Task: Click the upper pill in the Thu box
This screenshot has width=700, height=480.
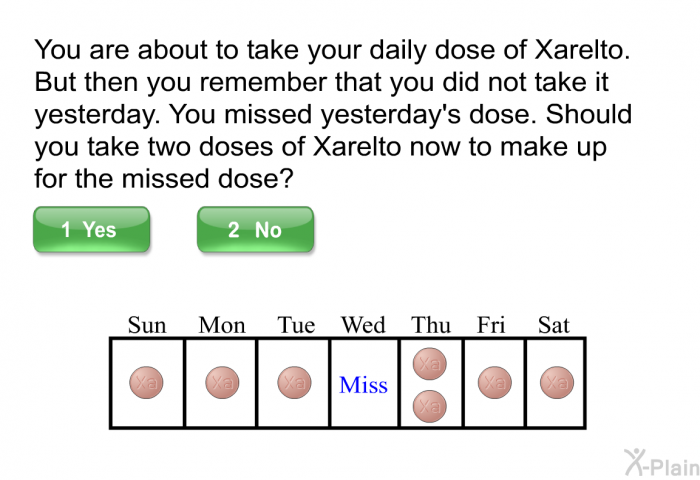Action: 429,364
